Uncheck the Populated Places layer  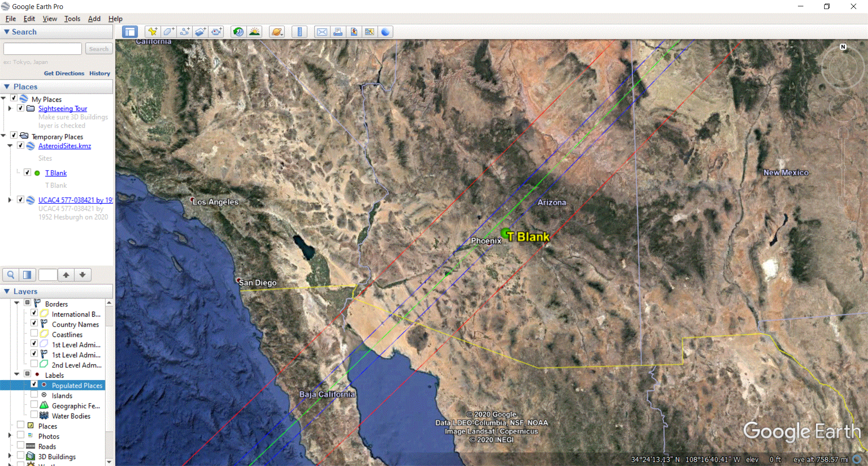tap(34, 384)
